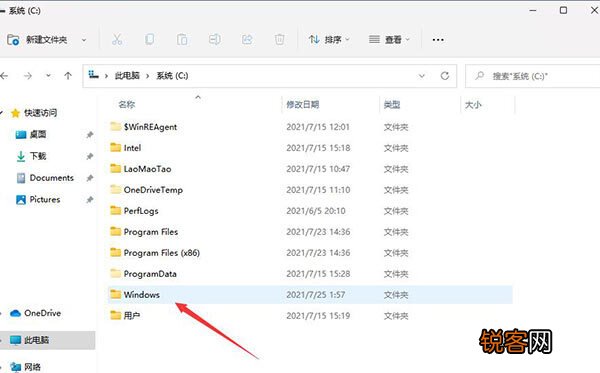Viewport: 600px width, 373px height.
Task: Open the three-dot more options menu
Action: [x=438, y=40]
